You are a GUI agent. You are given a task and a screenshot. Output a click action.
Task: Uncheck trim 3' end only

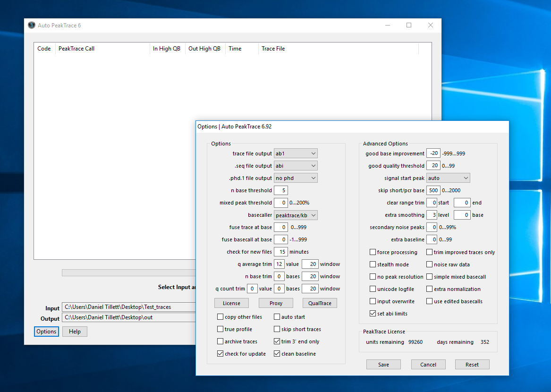[x=277, y=341]
